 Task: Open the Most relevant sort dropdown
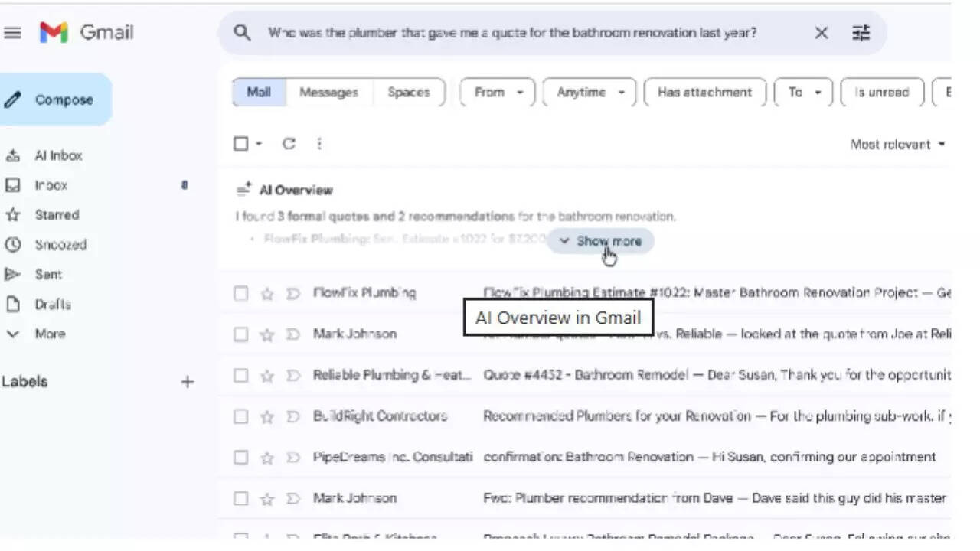coord(895,144)
